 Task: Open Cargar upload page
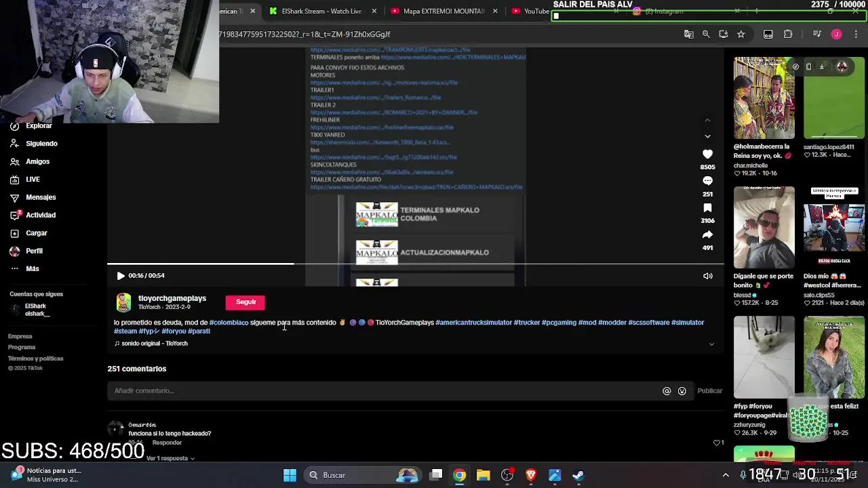[28, 233]
